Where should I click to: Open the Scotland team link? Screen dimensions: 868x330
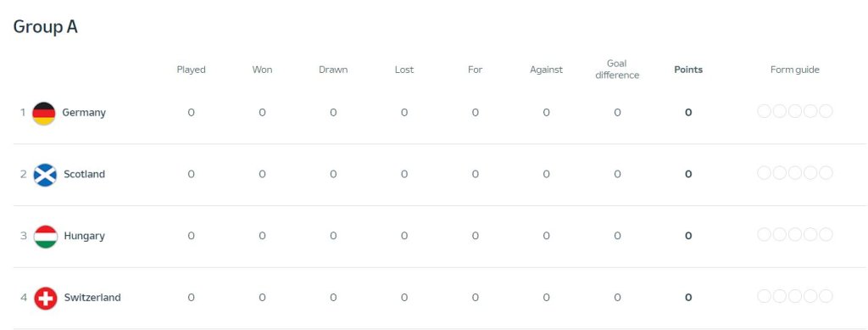(x=84, y=174)
